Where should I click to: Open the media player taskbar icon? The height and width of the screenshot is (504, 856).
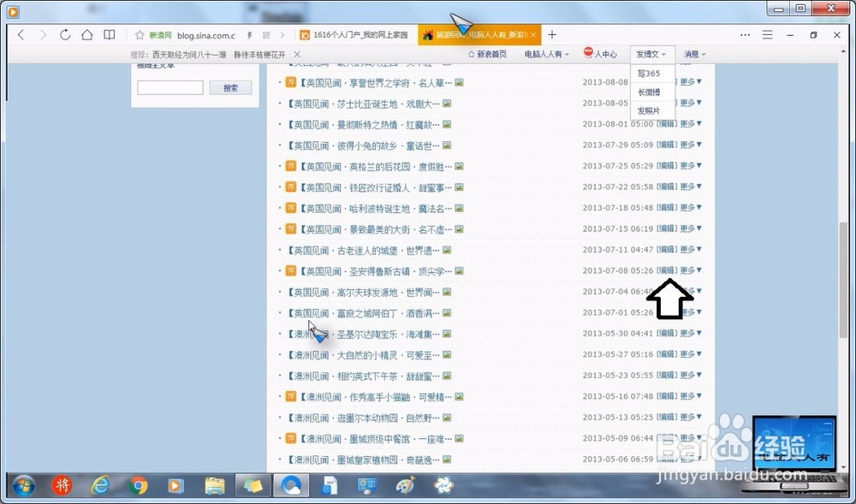175,485
